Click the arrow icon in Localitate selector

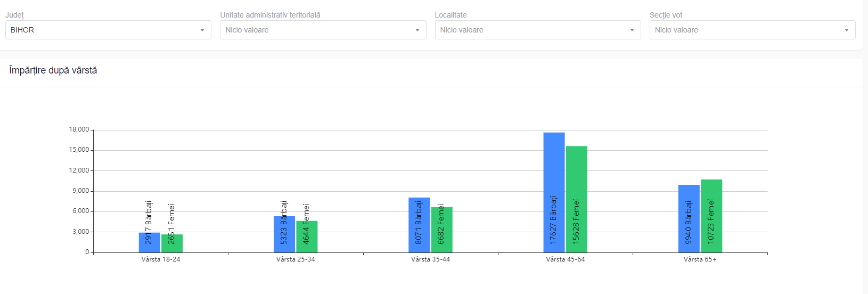click(632, 30)
